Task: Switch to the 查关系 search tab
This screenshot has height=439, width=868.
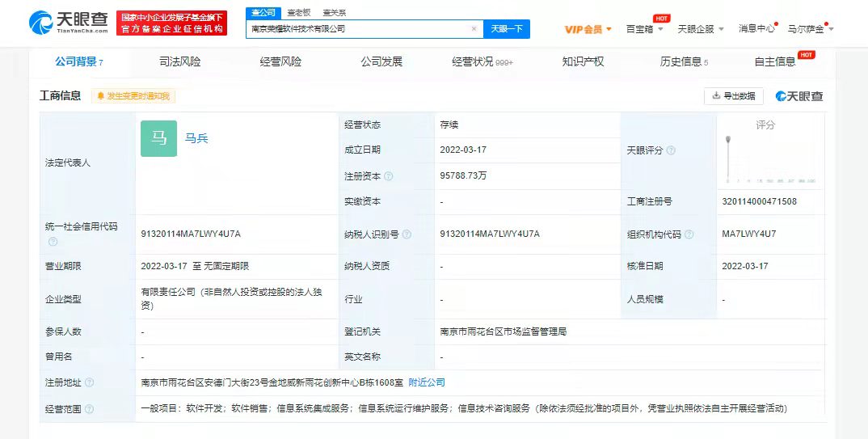Action: 335,13
